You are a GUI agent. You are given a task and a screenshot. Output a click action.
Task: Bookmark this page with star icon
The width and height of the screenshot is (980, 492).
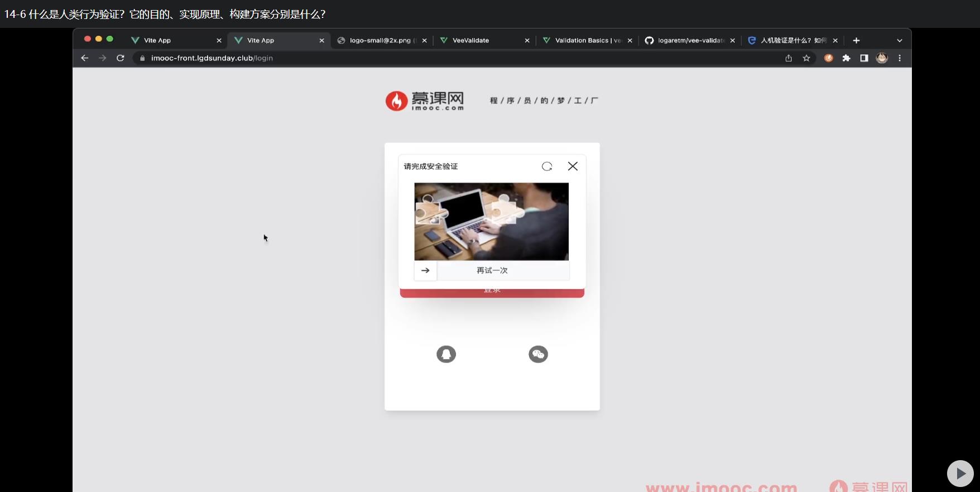point(806,58)
